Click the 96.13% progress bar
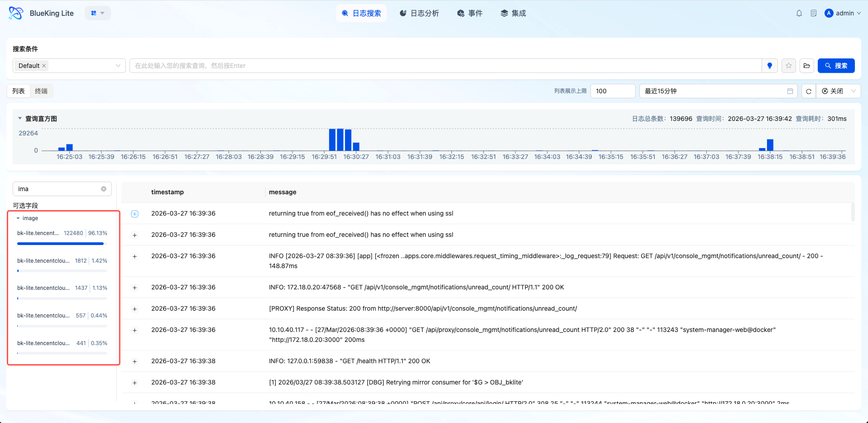This screenshot has width=868, height=423. 62,244
